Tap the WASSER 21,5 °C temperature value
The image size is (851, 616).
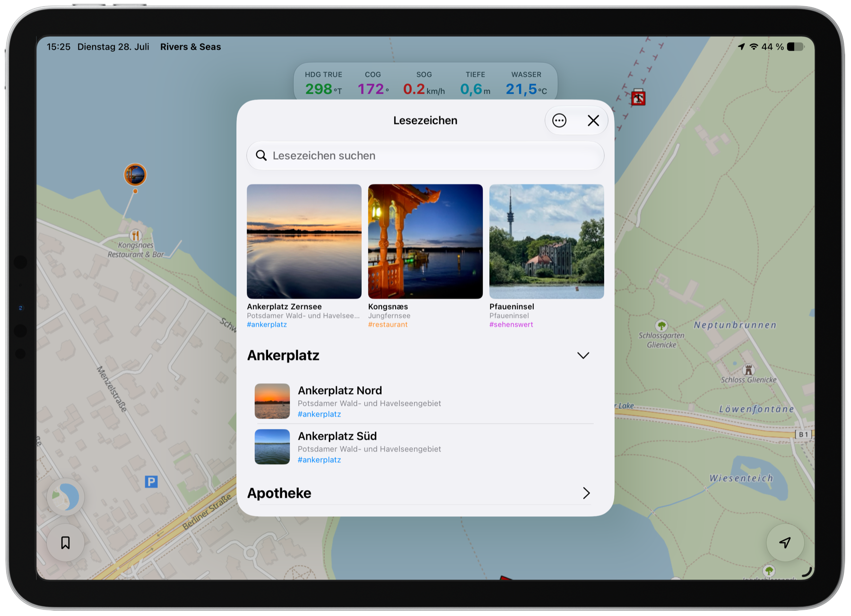tap(526, 89)
